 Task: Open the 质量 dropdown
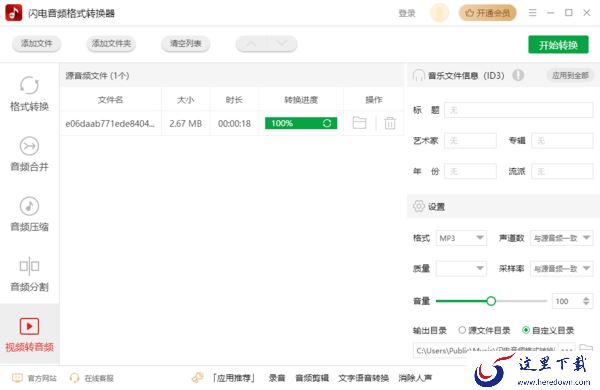point(461,269)
